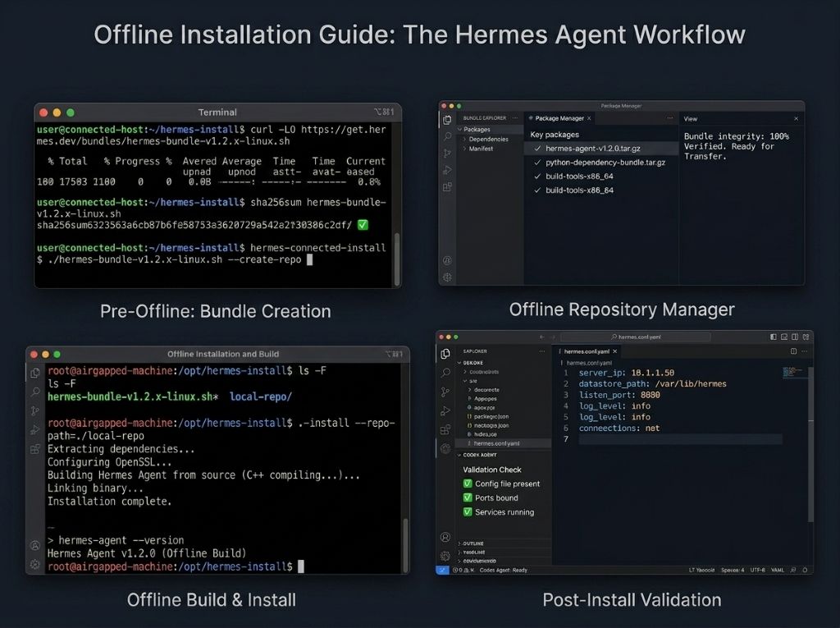Open Bundle Explorer more actions menu
This screenshot has width=840, height=628.
(x=515, y=118)
